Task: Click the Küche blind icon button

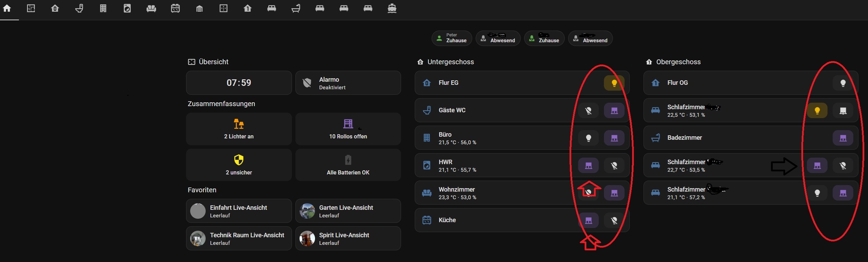Action: (588, 220)
